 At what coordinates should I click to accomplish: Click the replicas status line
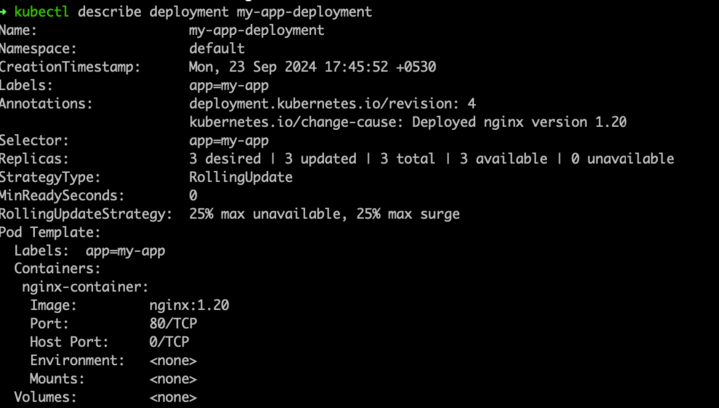coord(431,159)
